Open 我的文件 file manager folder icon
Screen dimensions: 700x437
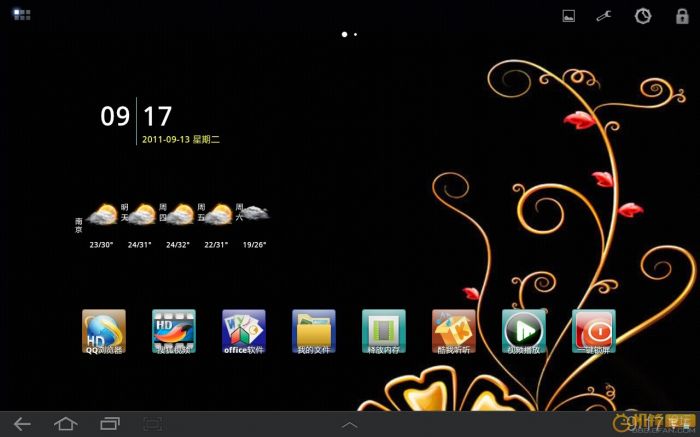coord(313,331)
